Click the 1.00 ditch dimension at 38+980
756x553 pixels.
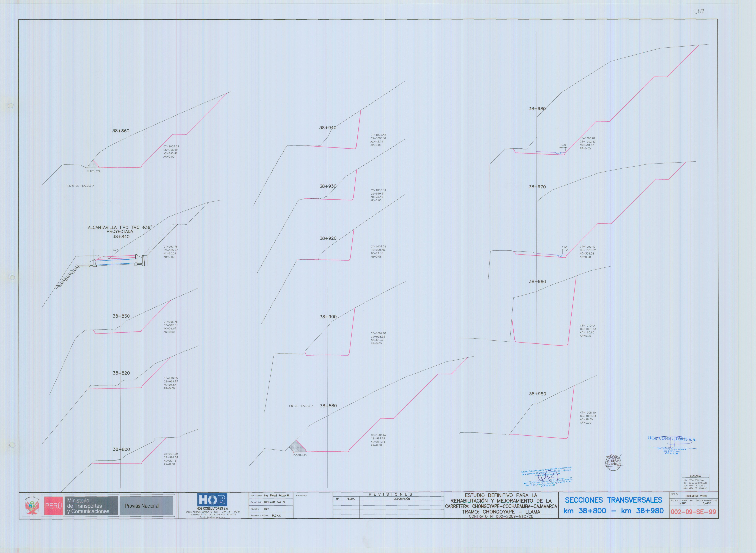pos(563,145)
